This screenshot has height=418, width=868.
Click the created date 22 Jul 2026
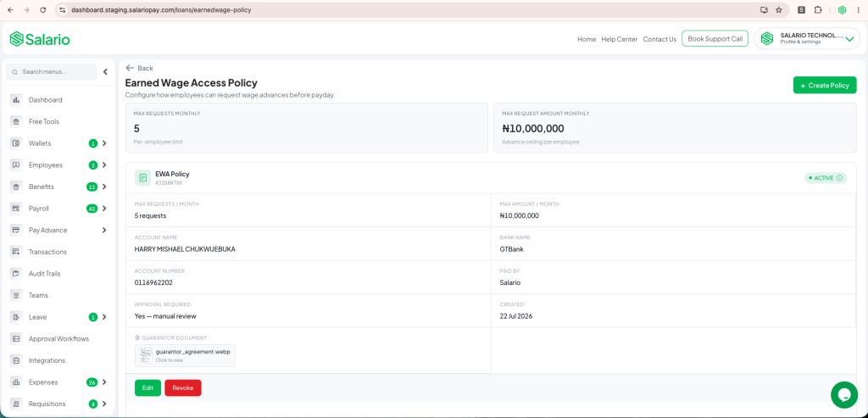coord(516,316)
